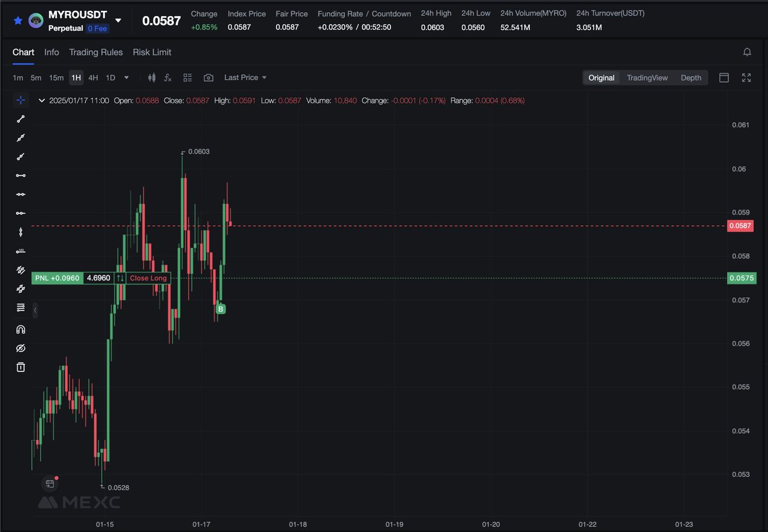Open the fx indicators menu
The width and height of the screenshot is (768, 532).
pos(168,77)
